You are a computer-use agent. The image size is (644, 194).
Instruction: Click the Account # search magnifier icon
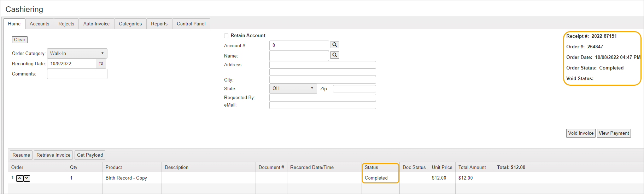coord(334,45)
